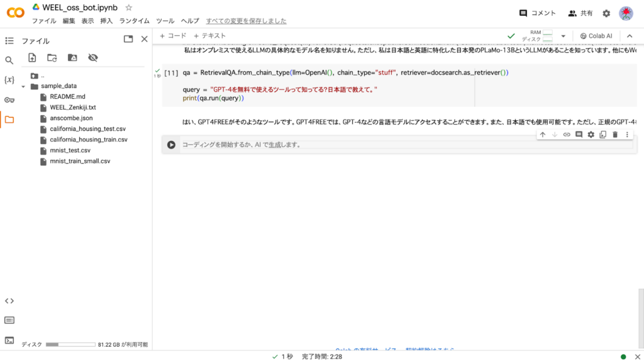The height and width of the screenshot is (363, 644).
Task: Delete the selected cell using trash icon
Action: click(615, 135)
